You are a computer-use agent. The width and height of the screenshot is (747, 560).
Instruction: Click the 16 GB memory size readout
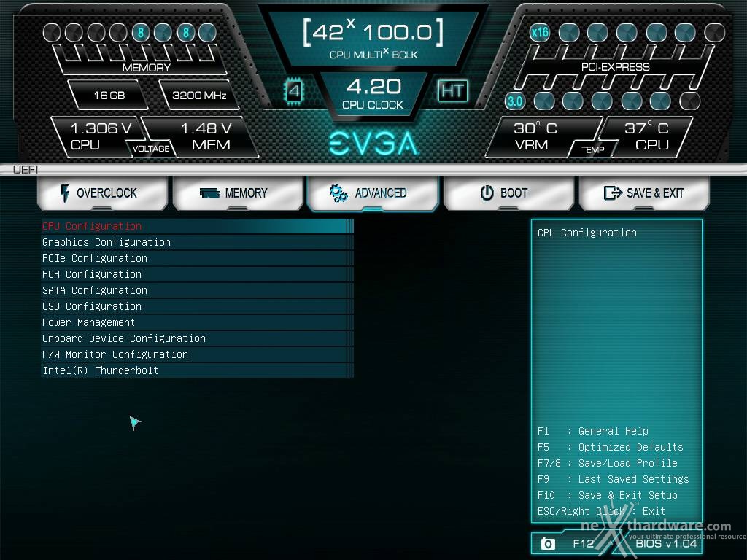(x=109, y=96)
